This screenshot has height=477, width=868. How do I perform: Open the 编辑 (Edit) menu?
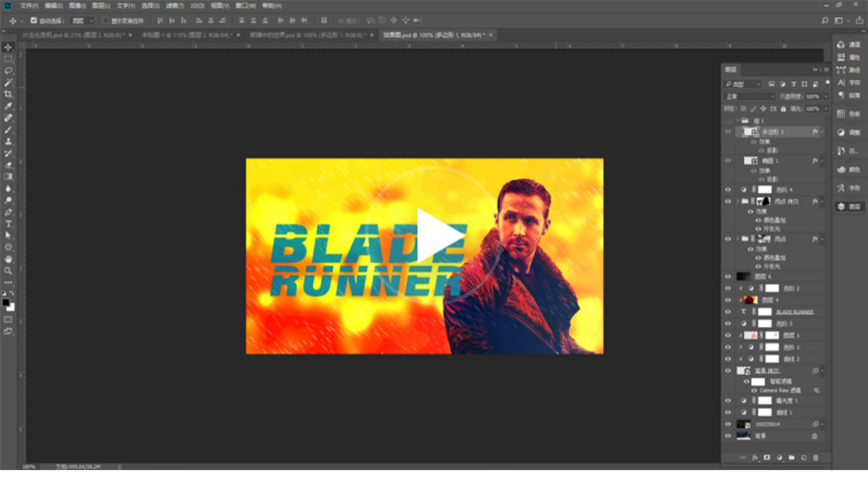(x=53, y=6)
